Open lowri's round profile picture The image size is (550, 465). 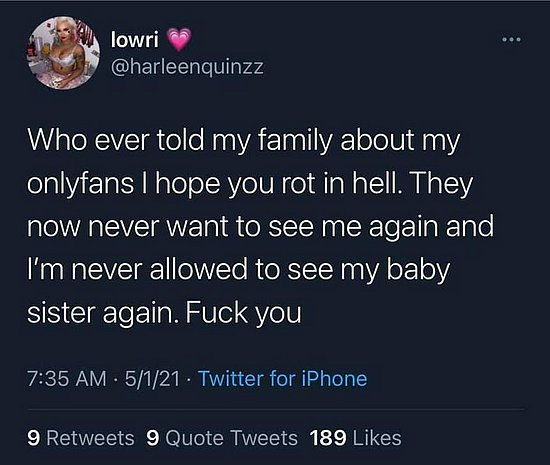coord(63,53)
